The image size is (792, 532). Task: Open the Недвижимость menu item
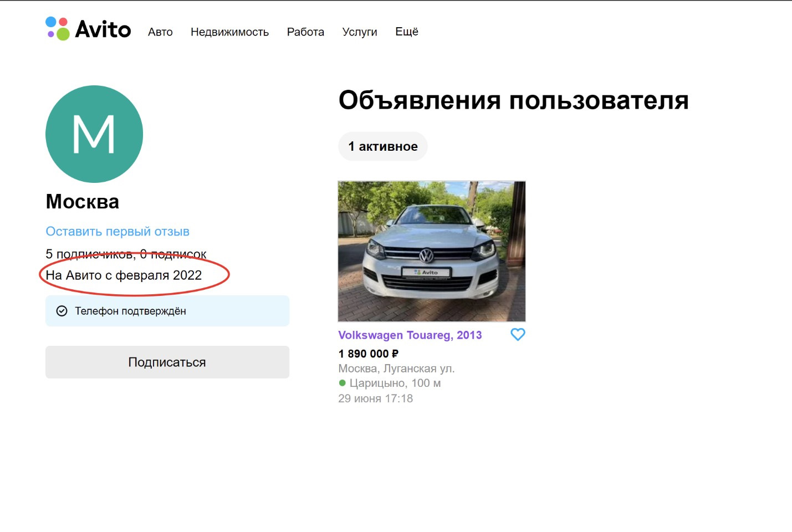point(229,32)
